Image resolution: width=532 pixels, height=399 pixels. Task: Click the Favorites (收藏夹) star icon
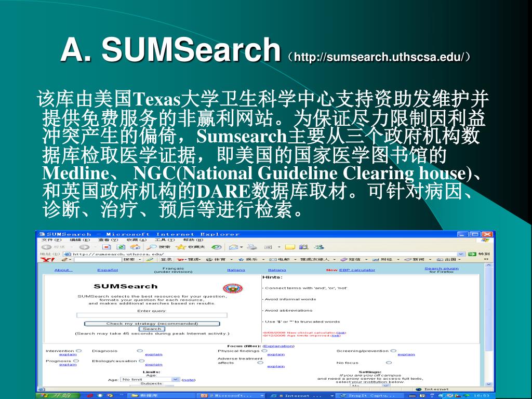point(180,247)
